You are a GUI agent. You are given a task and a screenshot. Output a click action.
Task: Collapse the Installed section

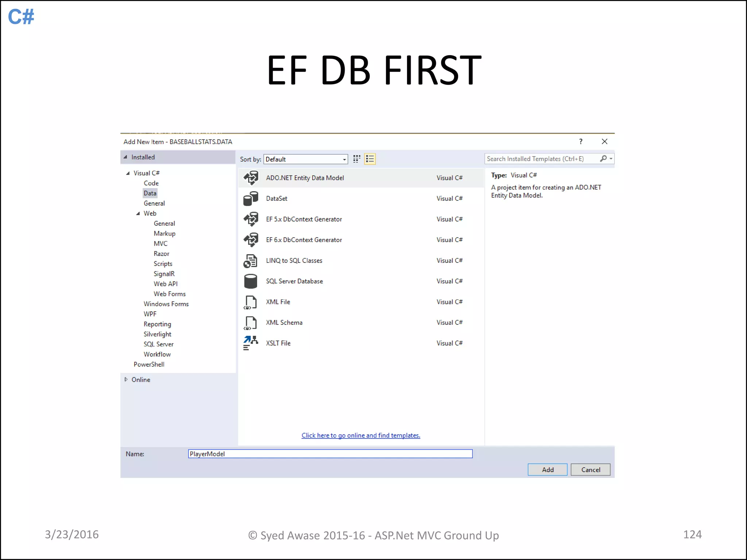(x=125, y=157)
